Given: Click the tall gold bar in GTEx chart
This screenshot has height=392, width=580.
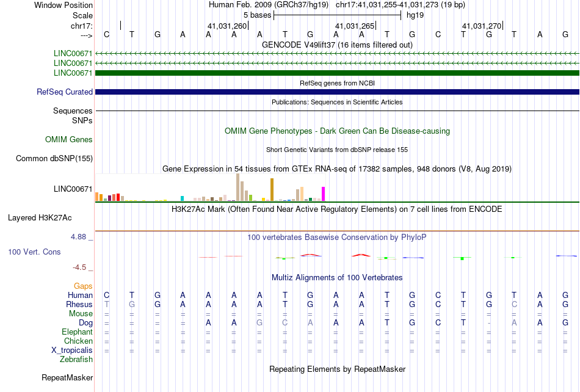Looking at the screenshot, I should coord(272,190).
